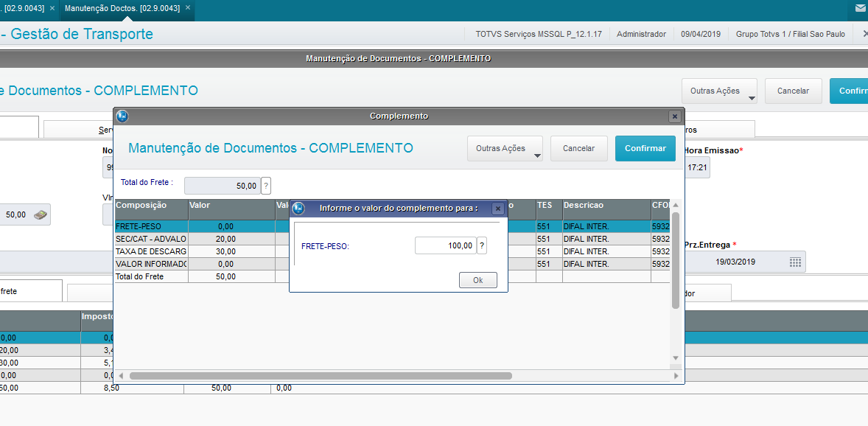Select the frete tab in main window
This screenshot has height=426, width=868.
click(x=31, y=291)
